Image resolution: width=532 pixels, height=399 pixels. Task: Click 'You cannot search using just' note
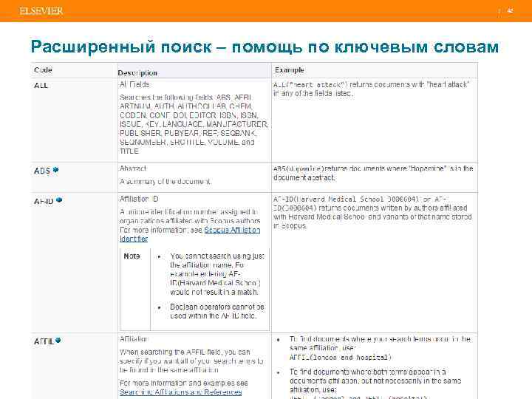[x=217, y=274]
